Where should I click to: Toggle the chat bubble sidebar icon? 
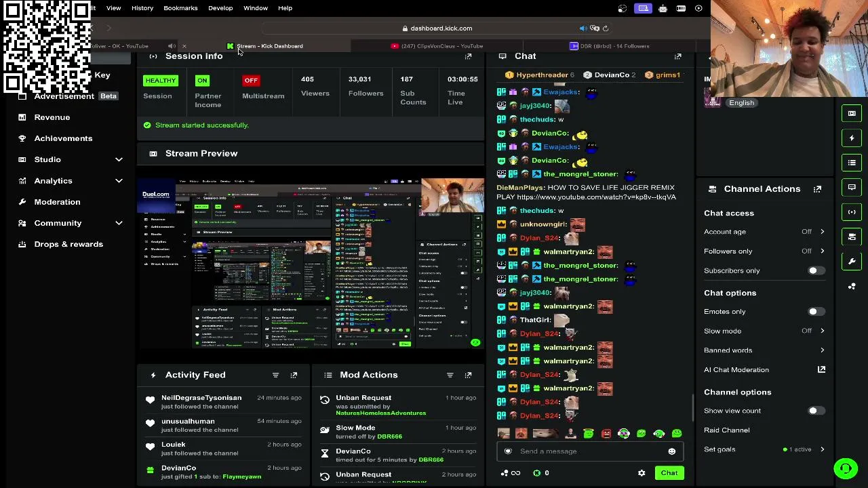pyautogui.click(x=852, y=187)
